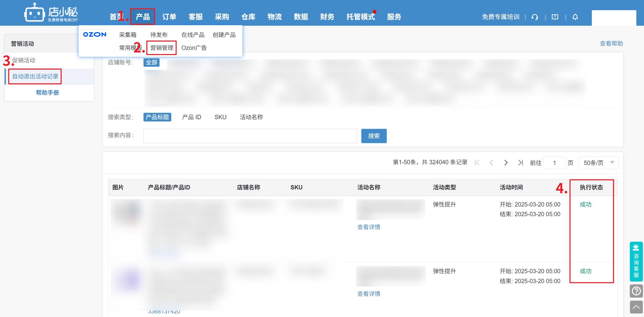Click the back-to-top arrow button

636,307
